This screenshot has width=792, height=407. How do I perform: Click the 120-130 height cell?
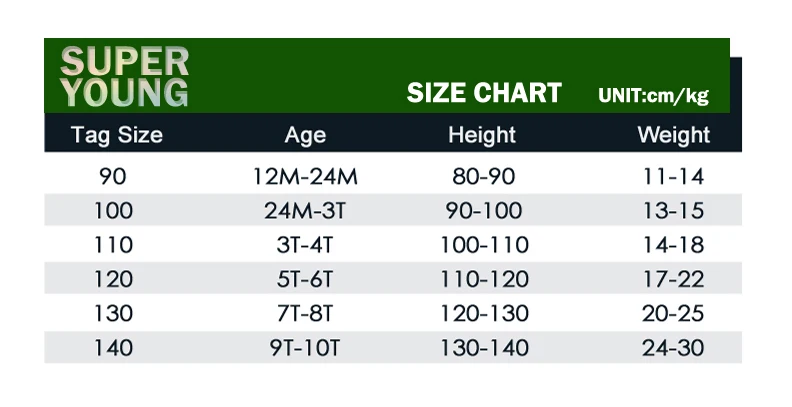484,314
